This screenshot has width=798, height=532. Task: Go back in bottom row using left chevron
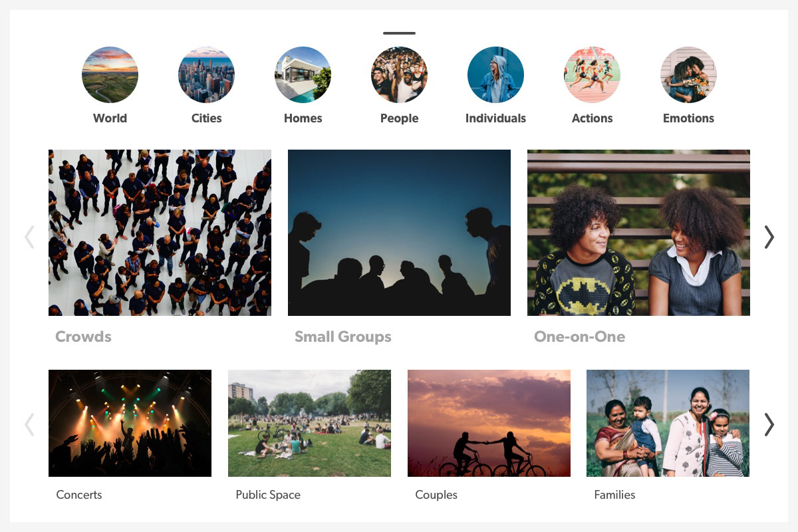(29, 424)
